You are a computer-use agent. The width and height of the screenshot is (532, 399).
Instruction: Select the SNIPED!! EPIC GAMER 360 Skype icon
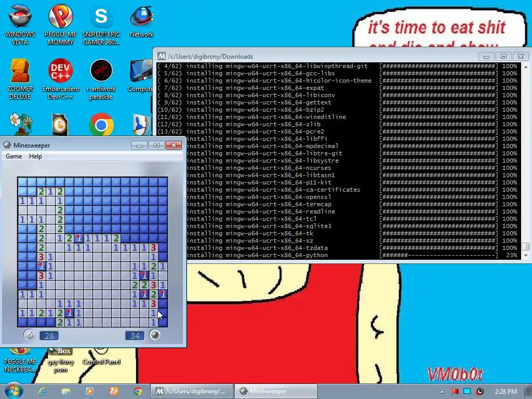[101, 24]
